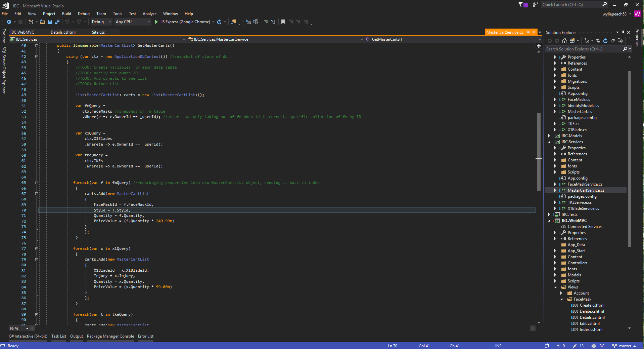Click the pending changes pencil in status bar
Image resolution: width=644 pixels, height=349 pixels.
click(575, 346)
